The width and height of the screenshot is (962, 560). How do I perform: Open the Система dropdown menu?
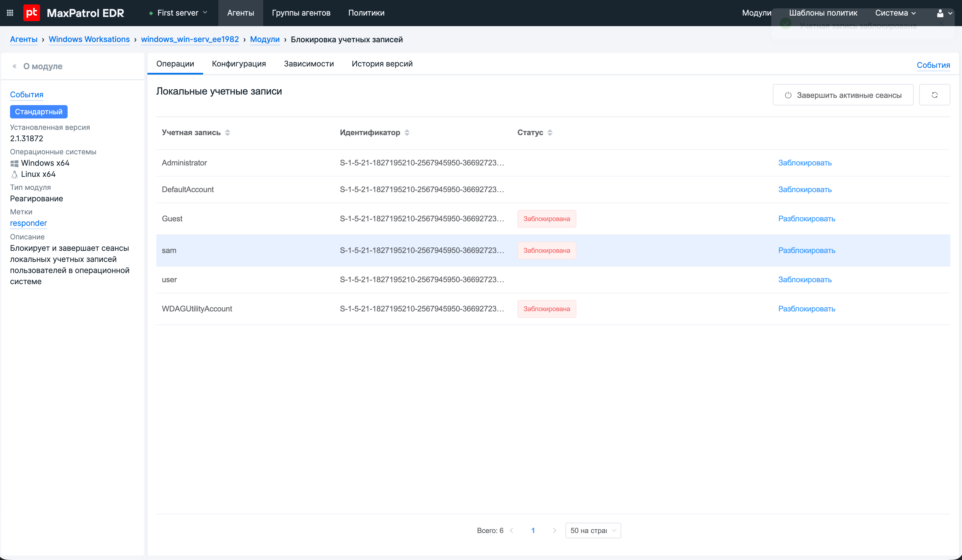pyautogui.click(x=895, y=13)
